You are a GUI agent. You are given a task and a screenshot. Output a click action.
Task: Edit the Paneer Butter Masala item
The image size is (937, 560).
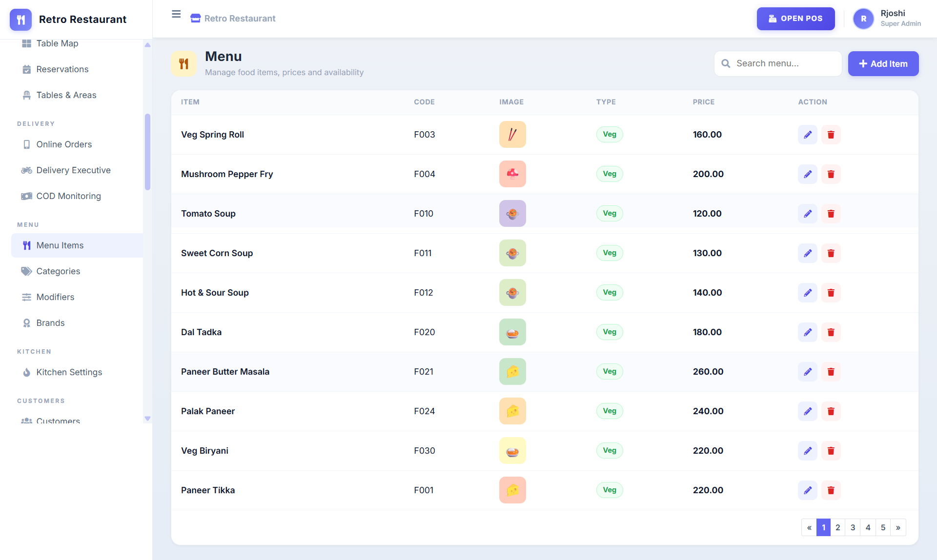click(x=808, y=372)
